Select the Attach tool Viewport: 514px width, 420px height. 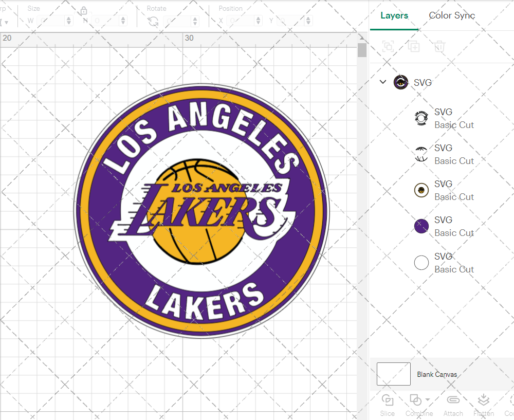tap(453, 406)
